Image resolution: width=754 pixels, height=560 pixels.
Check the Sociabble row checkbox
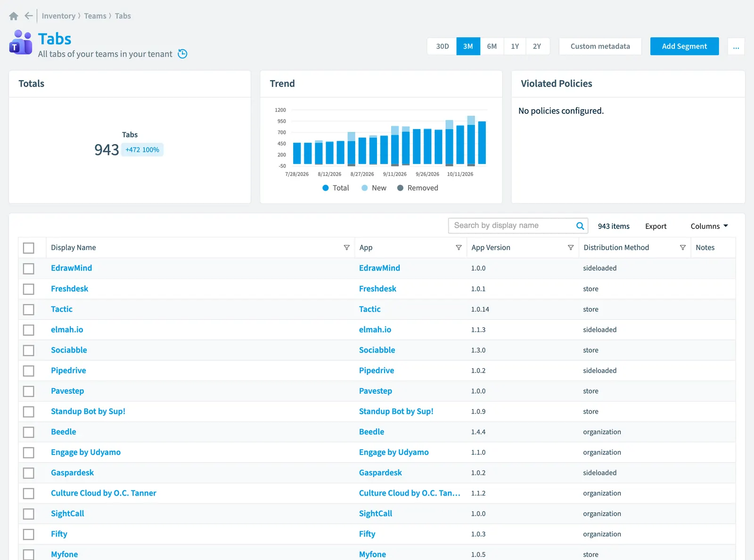pyautogui.click(x=29, y=350)
